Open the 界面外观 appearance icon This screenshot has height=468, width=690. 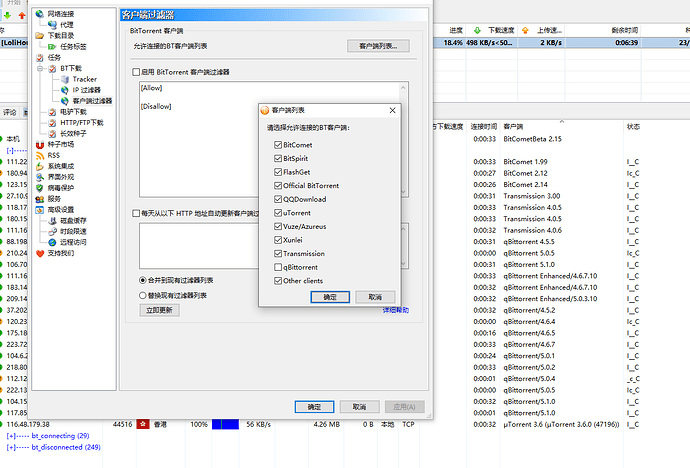coord(40,177)
